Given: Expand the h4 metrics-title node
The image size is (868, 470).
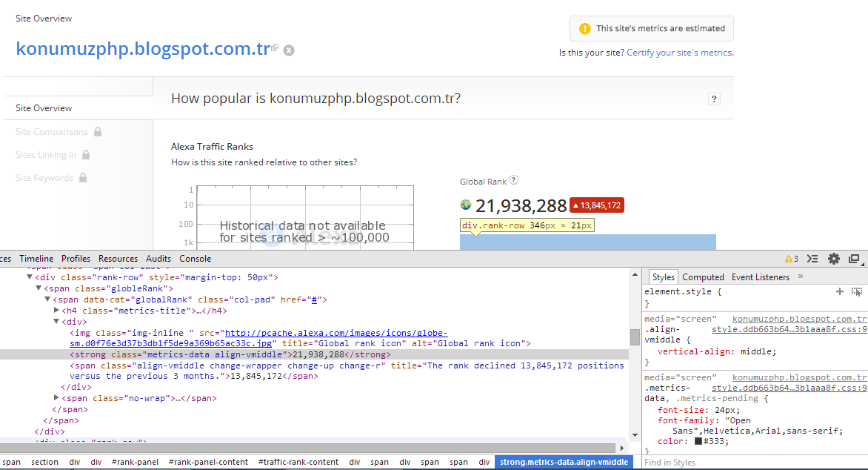Looking at the screenshot, I should 56,311.
